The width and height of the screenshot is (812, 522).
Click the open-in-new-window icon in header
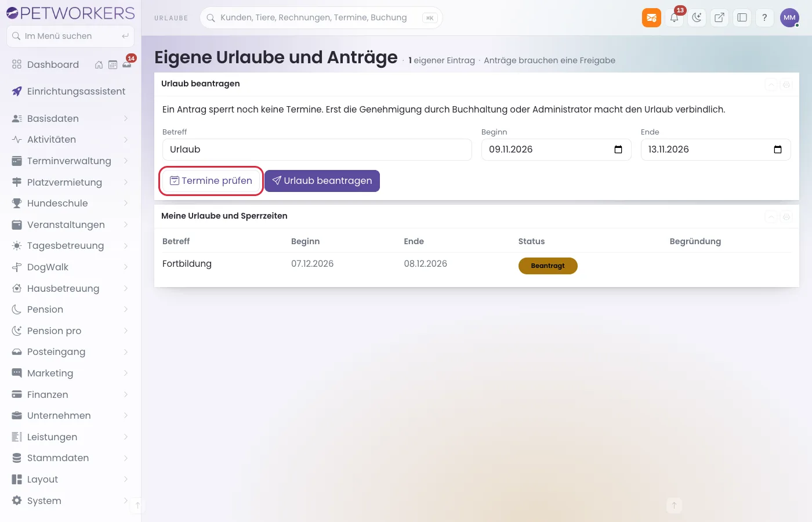click(719, 17)
